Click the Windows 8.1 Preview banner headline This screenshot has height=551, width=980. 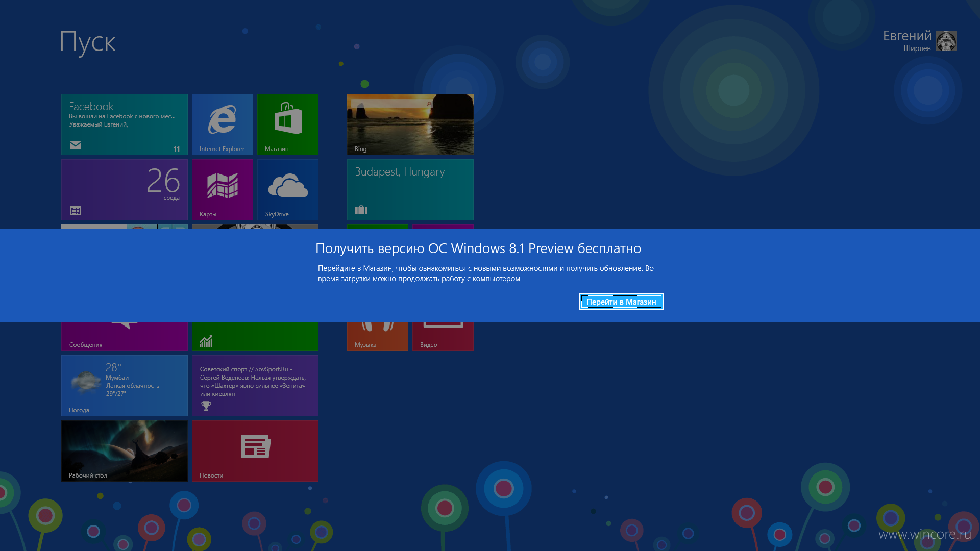point(478,248)
